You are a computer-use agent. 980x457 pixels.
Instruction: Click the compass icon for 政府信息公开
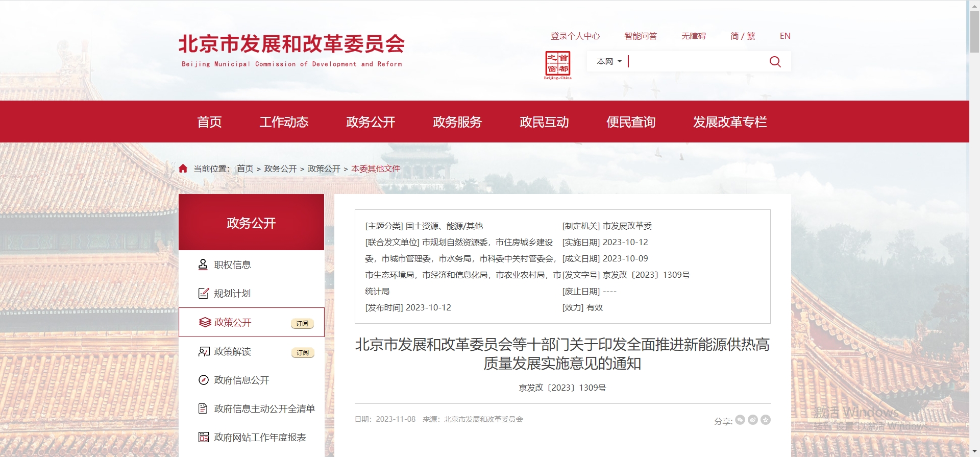pos(203,380)
